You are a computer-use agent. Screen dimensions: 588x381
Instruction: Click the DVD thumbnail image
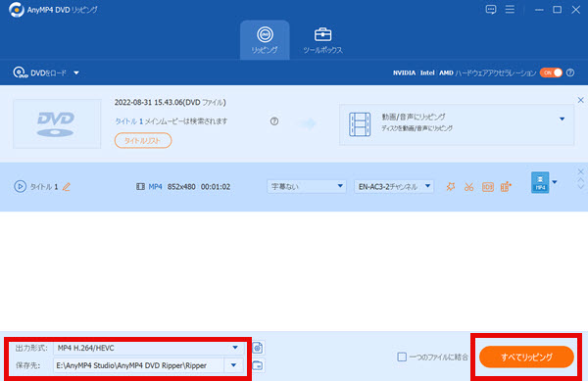tap(57, 124)
